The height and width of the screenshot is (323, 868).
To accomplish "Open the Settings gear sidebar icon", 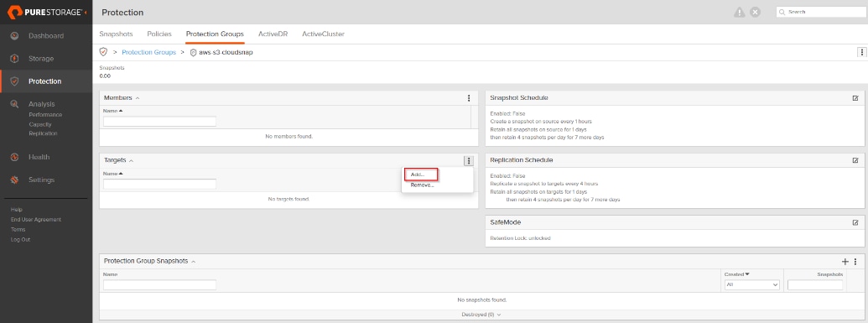I will tap(15, 180).
